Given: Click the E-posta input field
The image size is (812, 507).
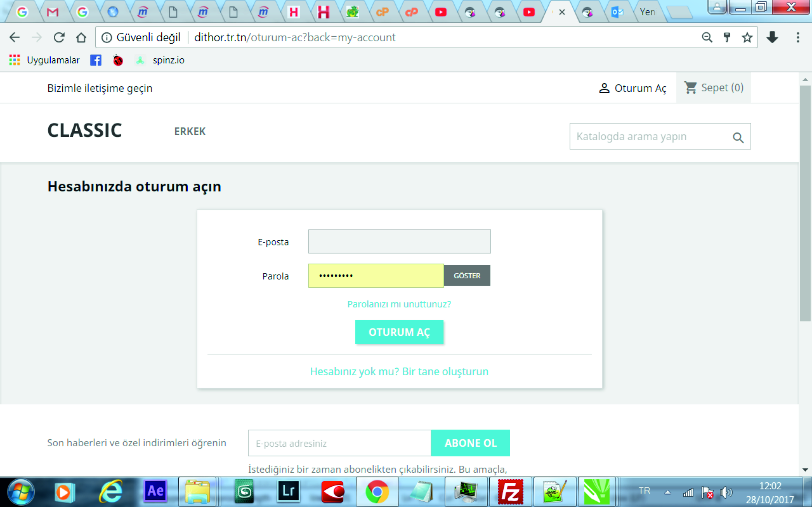Looking at the screenshot, I should (399, 241).
